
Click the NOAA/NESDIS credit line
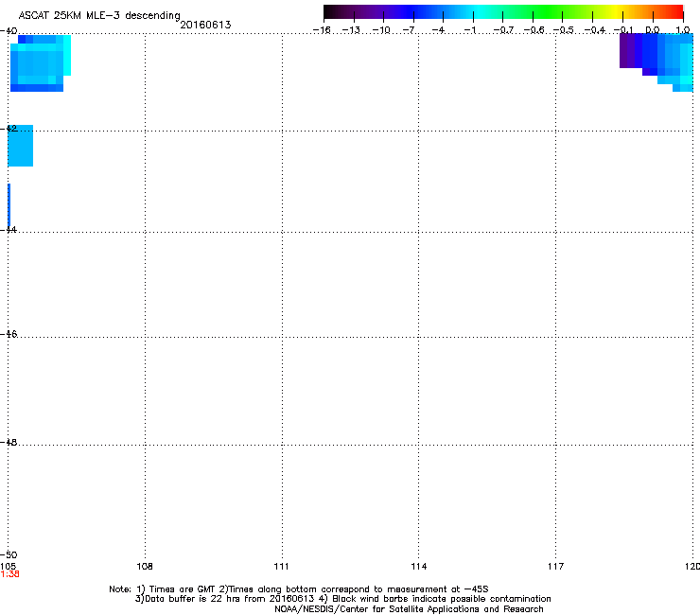tap(409, 609)
